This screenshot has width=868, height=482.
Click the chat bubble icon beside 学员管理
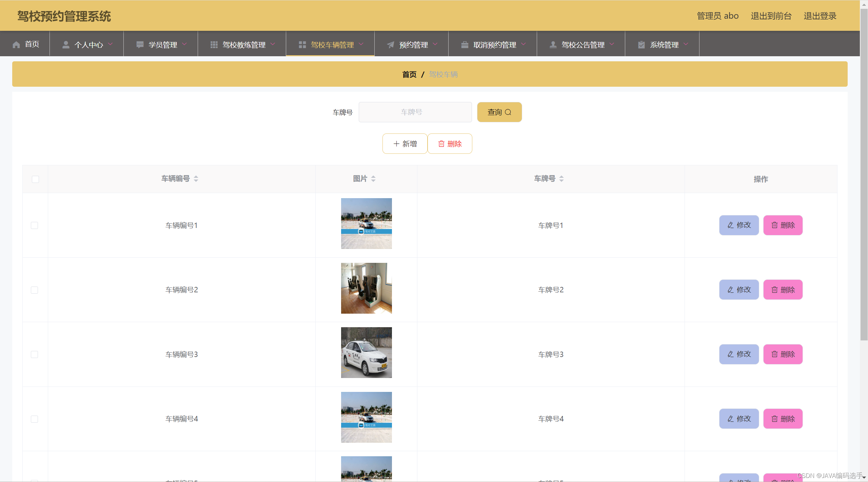[140, 44]
